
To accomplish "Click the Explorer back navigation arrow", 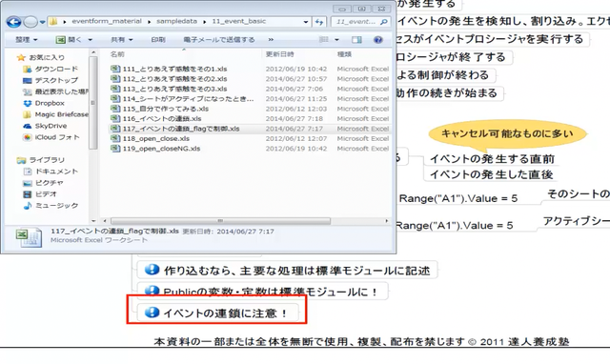I will click(13, 22).
